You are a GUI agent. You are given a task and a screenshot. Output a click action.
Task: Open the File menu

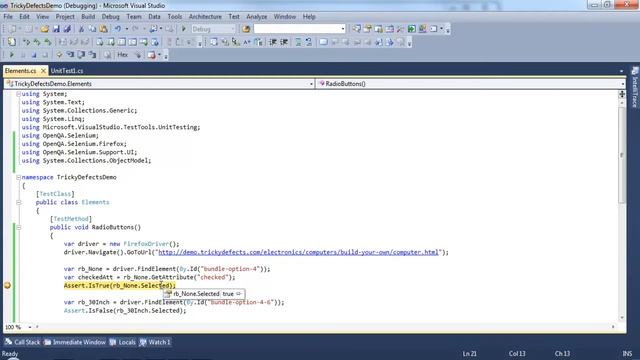[x=8, y=17]
